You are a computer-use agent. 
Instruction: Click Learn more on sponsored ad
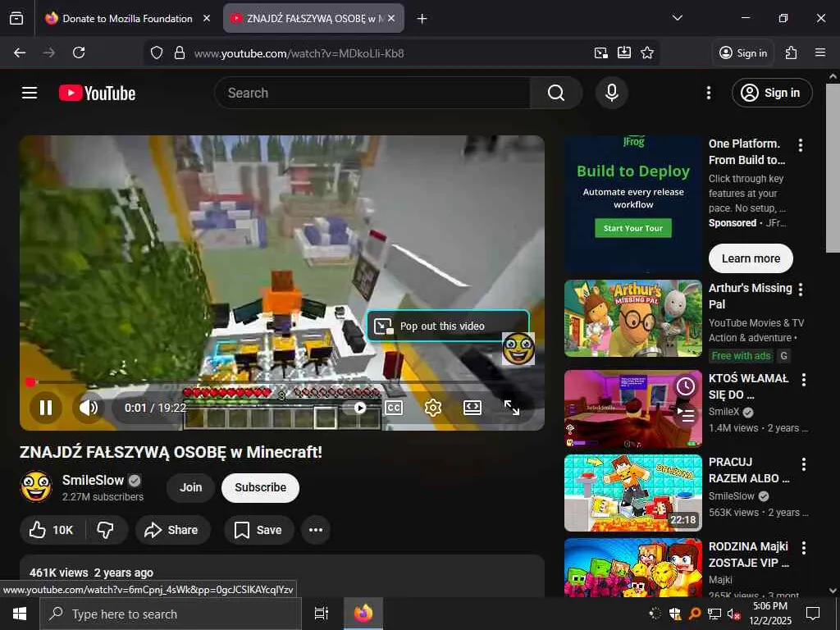point(751,258)
